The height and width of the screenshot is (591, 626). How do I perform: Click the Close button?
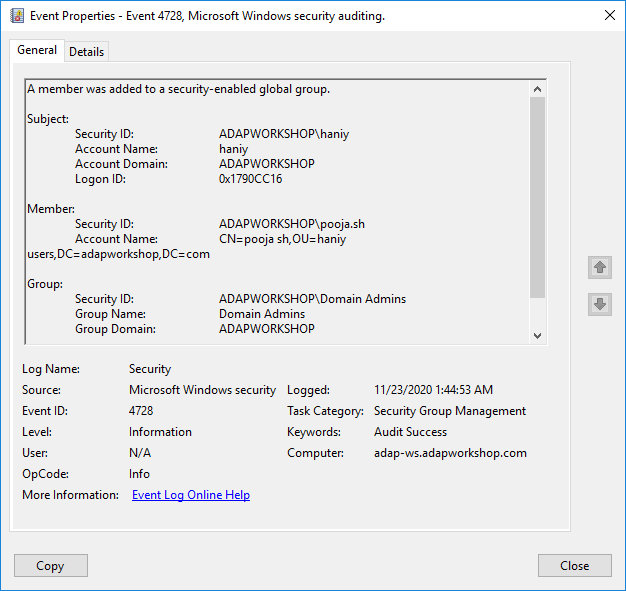[574, 565]
